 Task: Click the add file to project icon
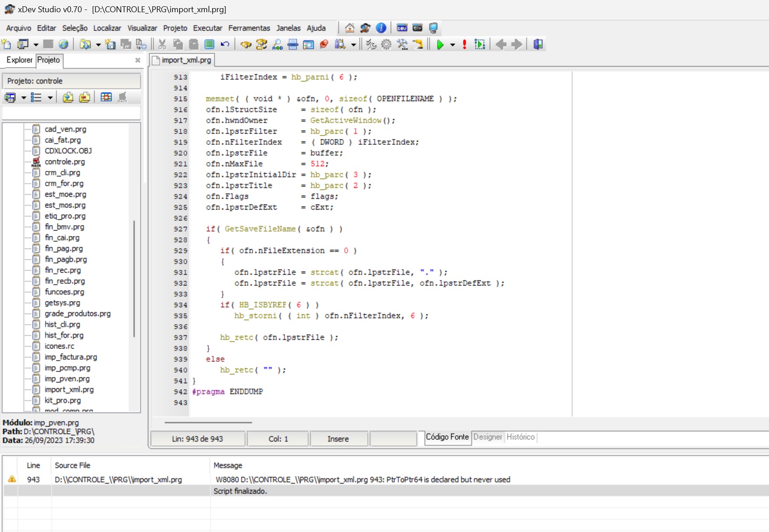[x=68, y=97]
